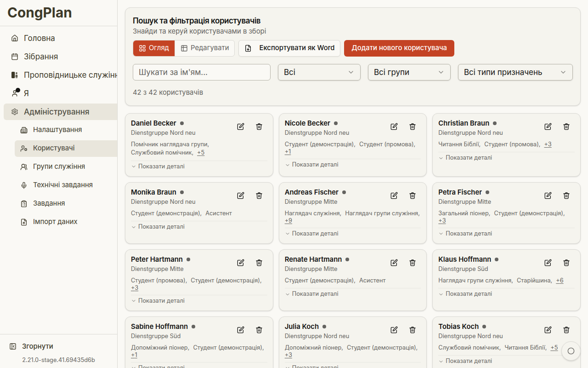This screenshot has height=368, width=588.
Task: Collapse the Адміністрування sidebar section
Action: tap(60, 112)
